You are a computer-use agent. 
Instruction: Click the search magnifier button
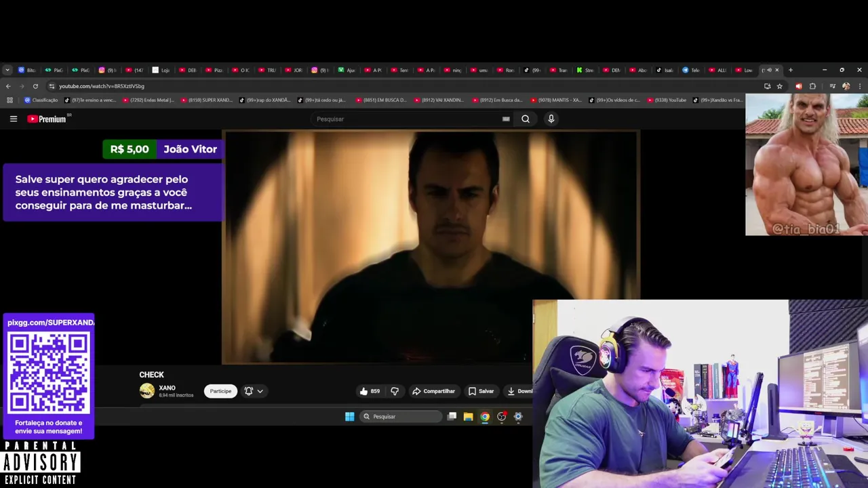coord(526,119)
